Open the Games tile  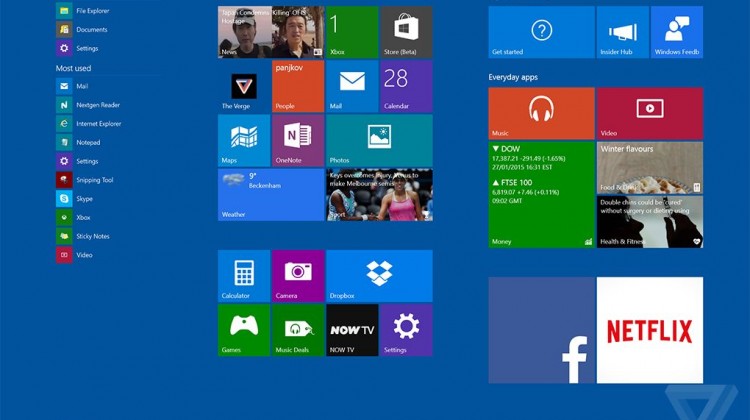coord(244,330)
